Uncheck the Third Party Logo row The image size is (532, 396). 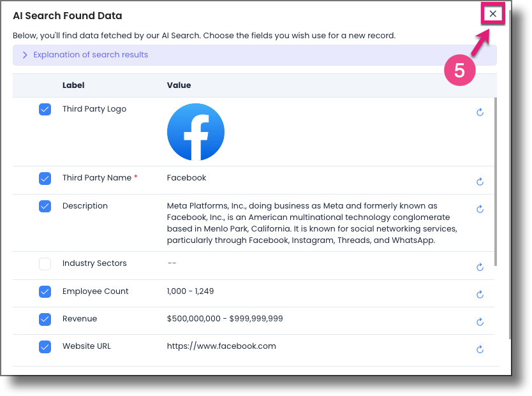point(45,109)
